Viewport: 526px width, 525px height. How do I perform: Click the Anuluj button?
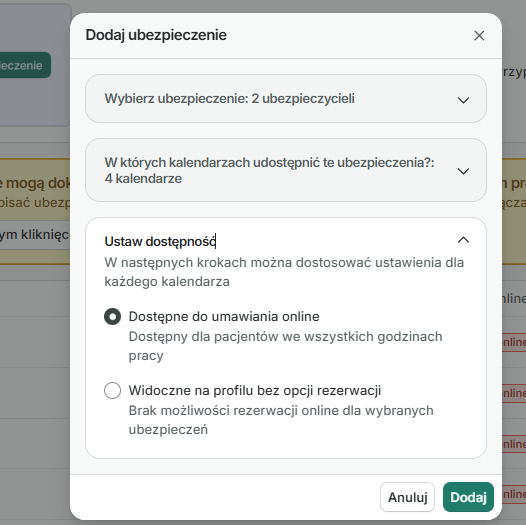point(407,497)
